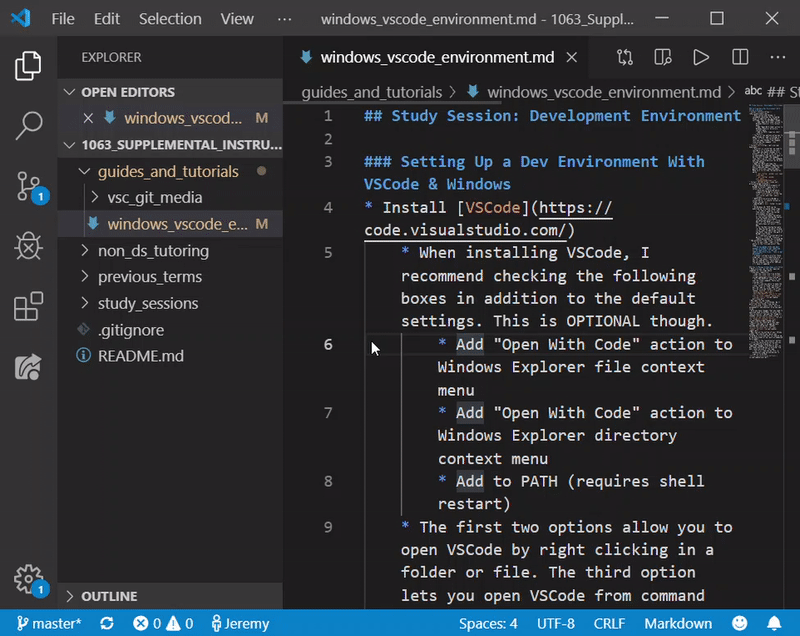Open the README.md file
The image size is (800, 636).
pyautogui.click(x=140, y=356)
